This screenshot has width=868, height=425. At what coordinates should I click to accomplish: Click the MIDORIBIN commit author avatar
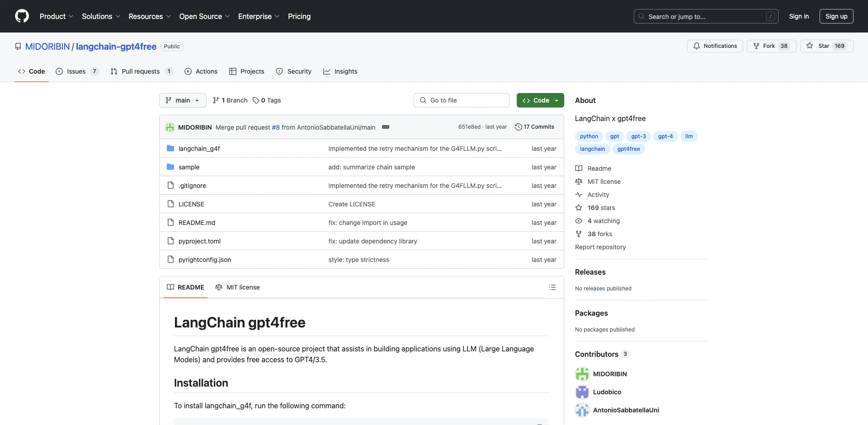[x=170, y=127]
